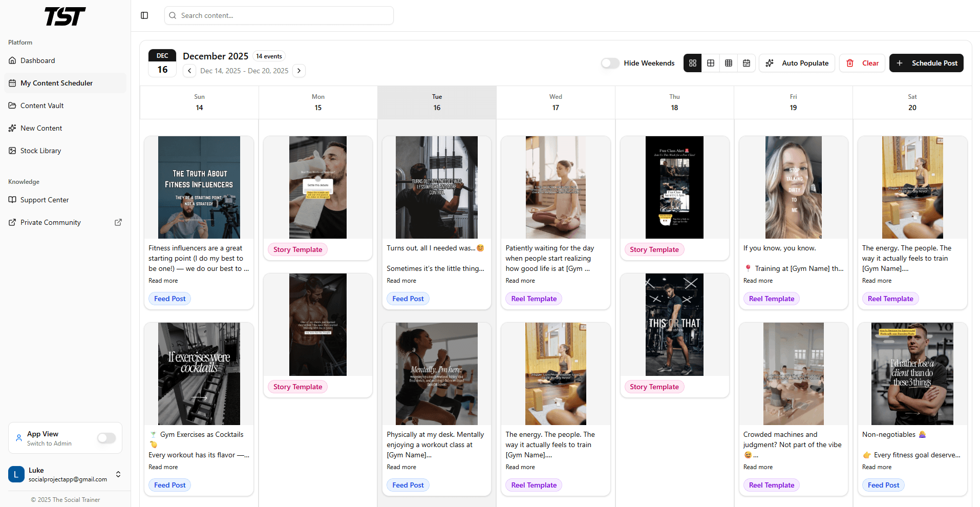Switch to the calendar view icon
Viewport: 980px width, 507px height.
(x=747, y=63)
